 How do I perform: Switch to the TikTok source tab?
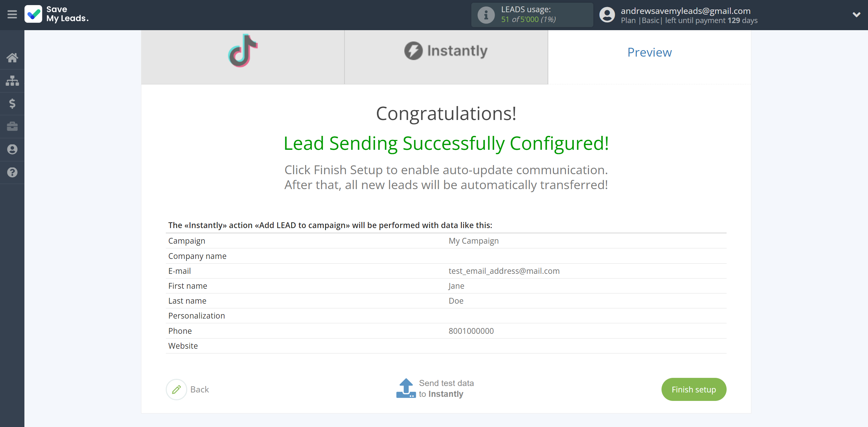(243, 57)
